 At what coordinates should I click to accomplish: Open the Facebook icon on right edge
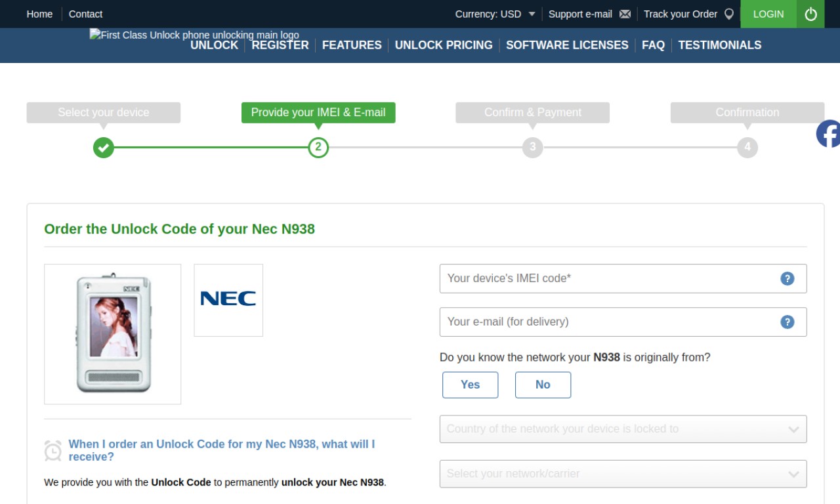828,134
